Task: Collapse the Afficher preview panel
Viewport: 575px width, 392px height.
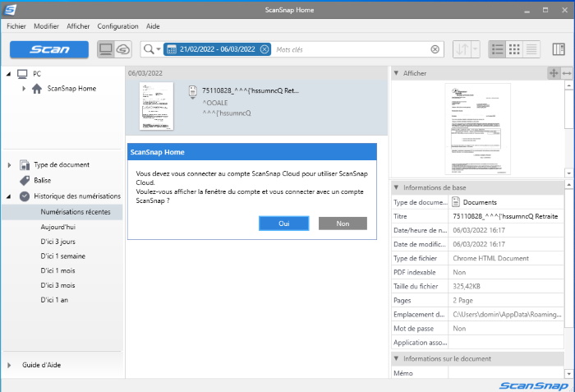Action: tap(396, 73)
